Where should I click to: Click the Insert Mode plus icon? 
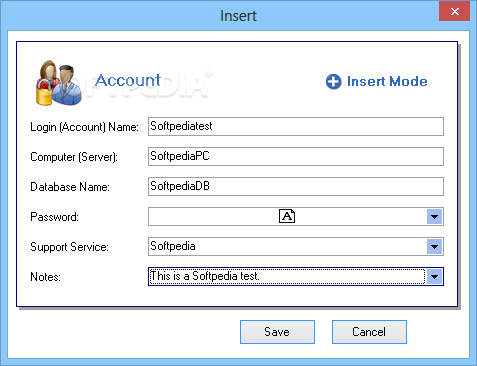click(333, 82)
